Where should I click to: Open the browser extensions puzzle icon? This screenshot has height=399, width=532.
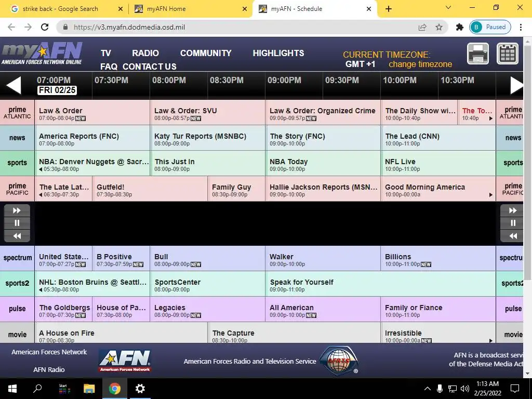pos(459,27)
